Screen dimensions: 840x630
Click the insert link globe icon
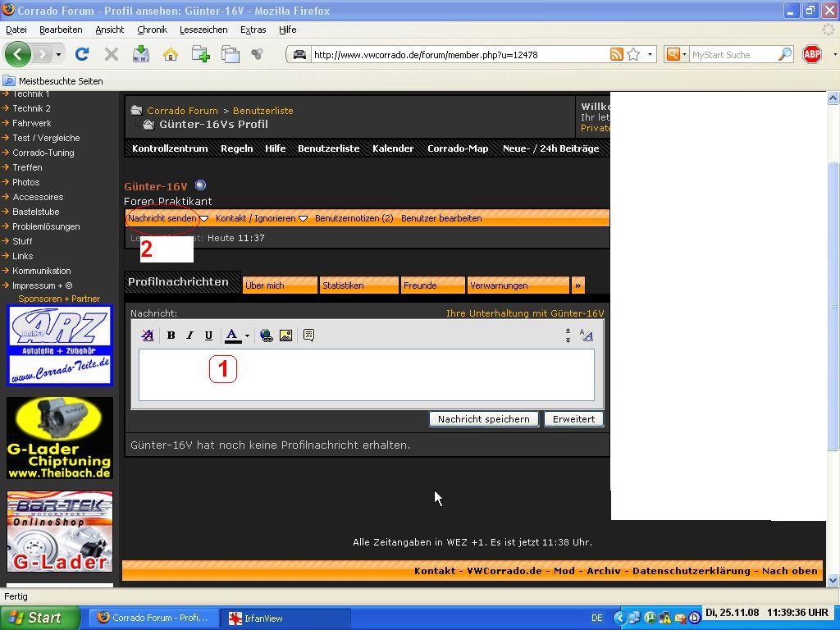pos(266,336)
